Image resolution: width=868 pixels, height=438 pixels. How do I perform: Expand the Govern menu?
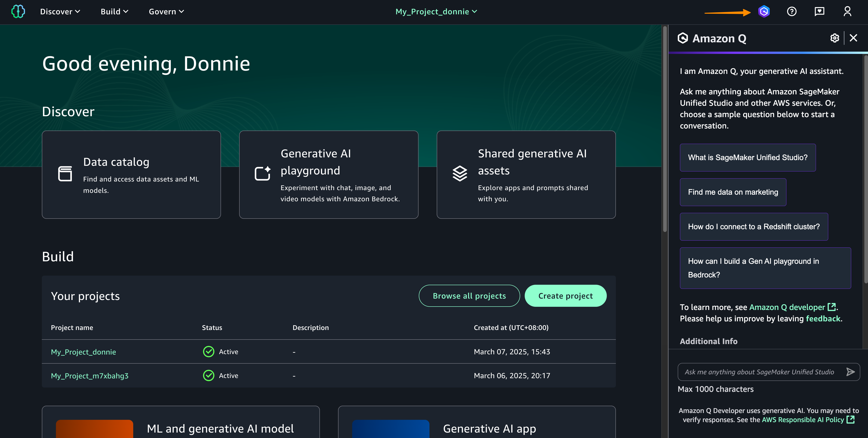click(x=166, y=11)
